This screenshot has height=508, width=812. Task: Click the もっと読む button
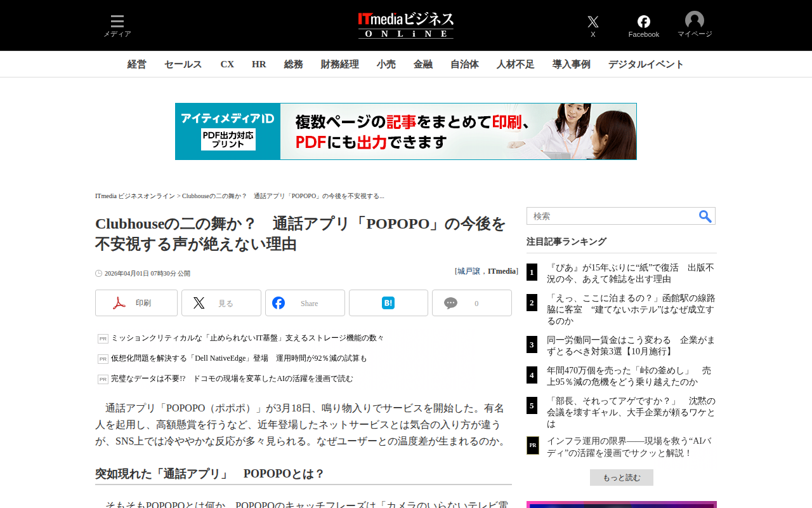pos(622,478)
